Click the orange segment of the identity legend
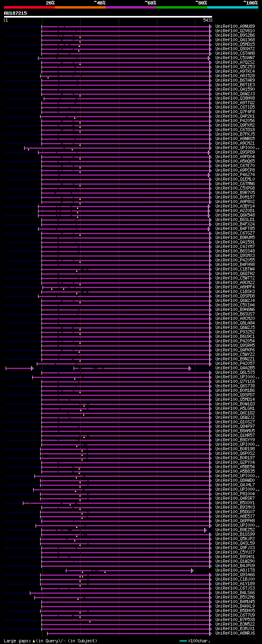 tap(80, 7)
